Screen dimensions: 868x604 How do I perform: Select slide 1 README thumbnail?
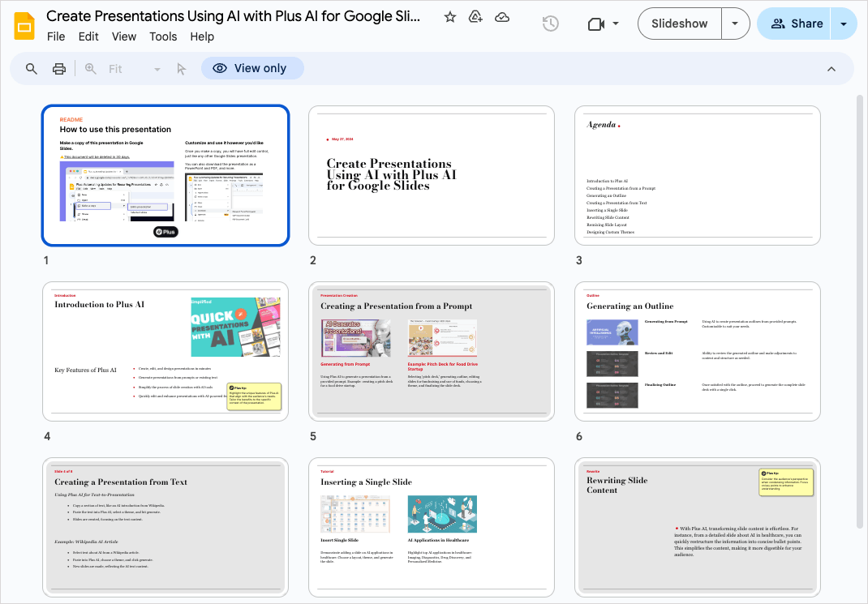[x=165, y=175]
